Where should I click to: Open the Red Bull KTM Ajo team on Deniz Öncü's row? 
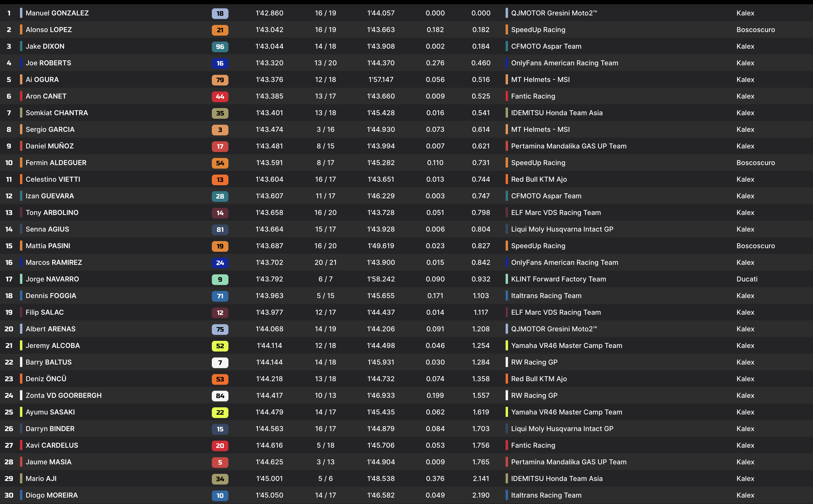[539, 379]
